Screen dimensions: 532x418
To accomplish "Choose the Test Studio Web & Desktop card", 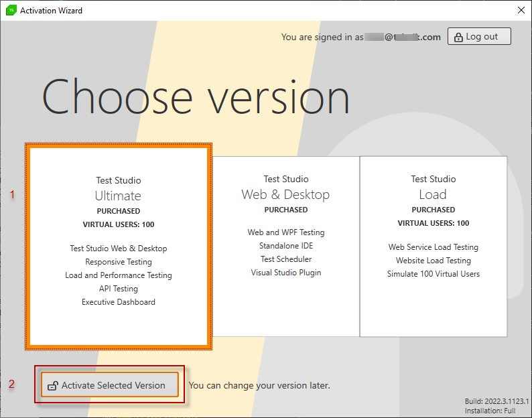I will point(286,247).
